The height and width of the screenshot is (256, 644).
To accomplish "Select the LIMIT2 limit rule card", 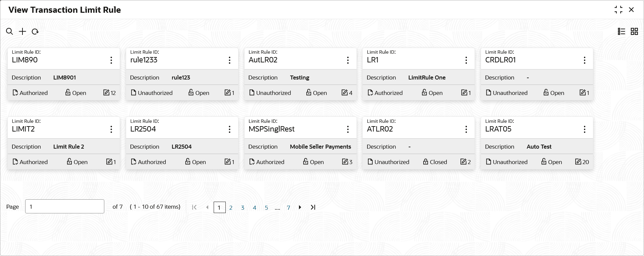I will [x=64, y=143].
